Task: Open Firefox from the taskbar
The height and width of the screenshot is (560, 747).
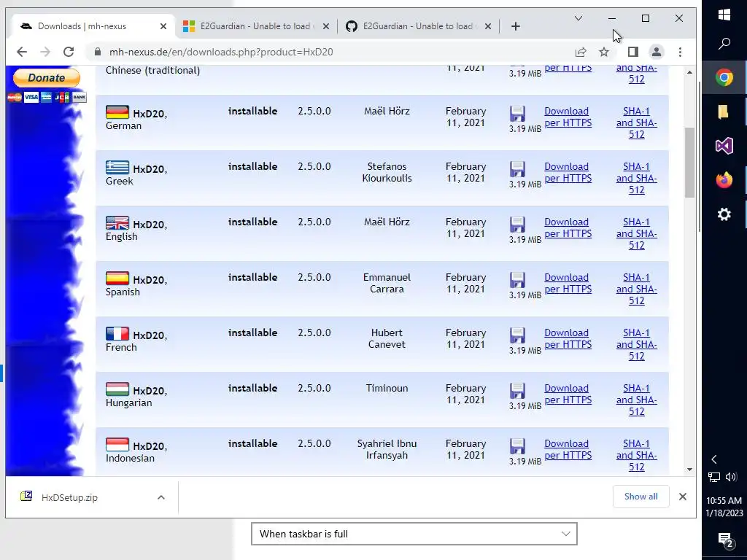Action: [724, 180]
